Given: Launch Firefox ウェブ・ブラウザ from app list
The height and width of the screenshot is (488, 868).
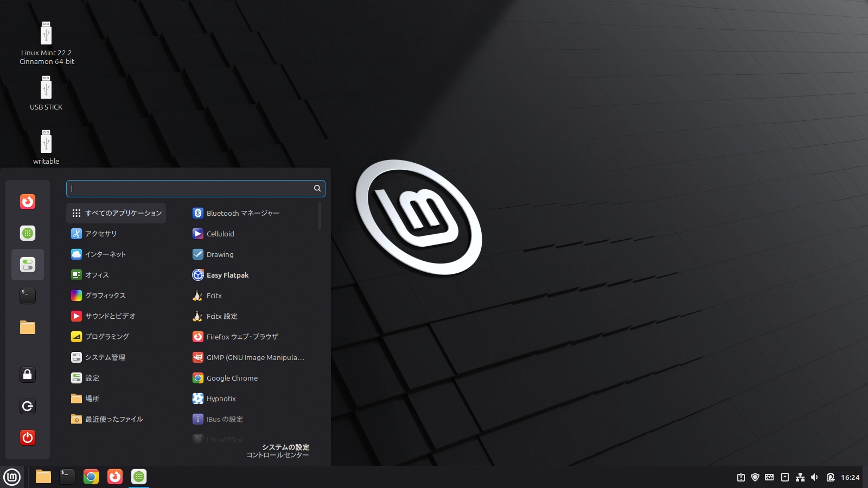Looking at the screenshot, I should 252,337.
